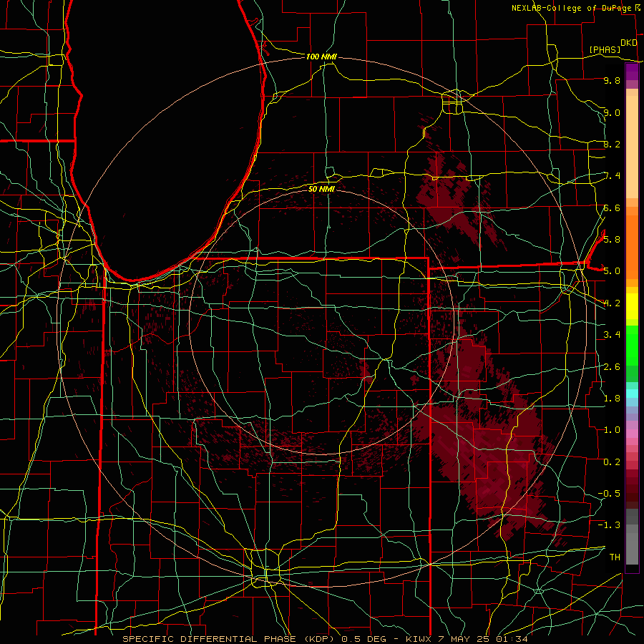Pick the orange segment of the color bar
This screenshot has height=644, width=644.
[x=632, y=246]
